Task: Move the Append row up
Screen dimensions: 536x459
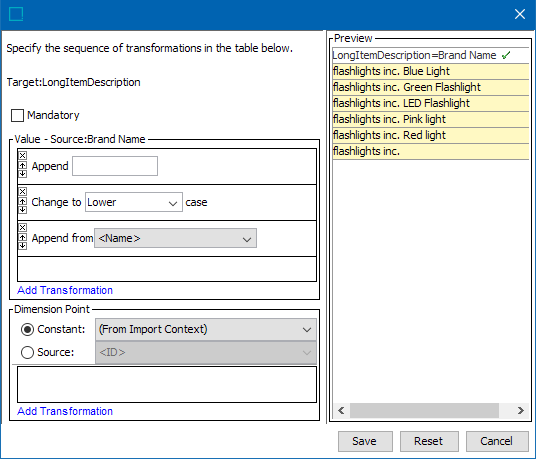Action: [23, 165]
